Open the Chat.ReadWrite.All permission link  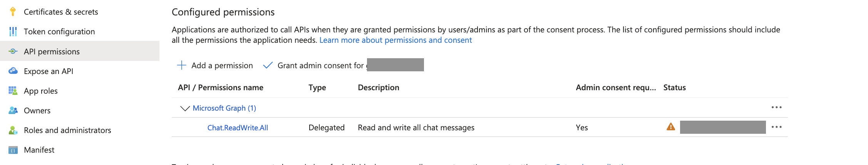238,128
